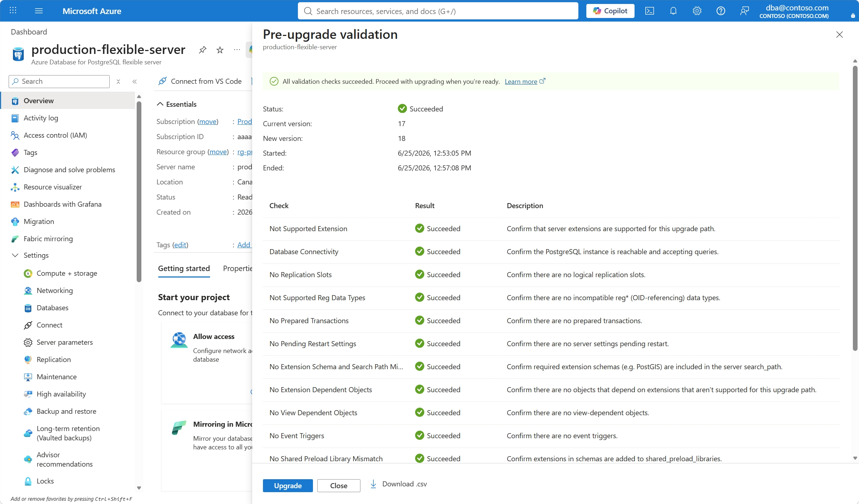
Task: Collapse the resource sidebar menu
Action: 135,82
